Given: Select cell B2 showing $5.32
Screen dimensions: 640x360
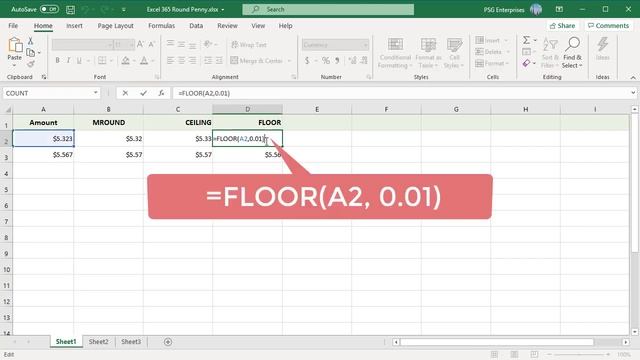Looking at the screenshot, I should click(x=109, y=138).
